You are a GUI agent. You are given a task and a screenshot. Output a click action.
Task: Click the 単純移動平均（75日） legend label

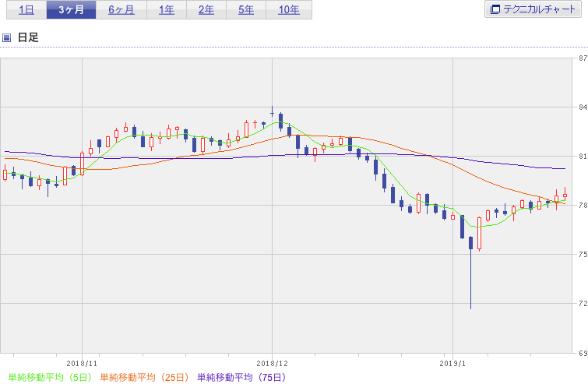242,377
